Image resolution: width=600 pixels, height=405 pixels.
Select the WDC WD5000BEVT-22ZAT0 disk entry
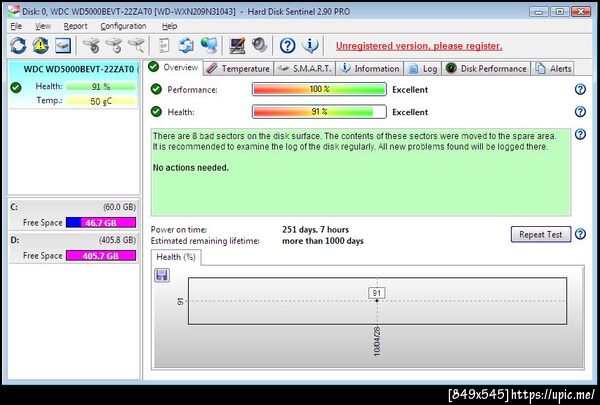pos(74,85)
